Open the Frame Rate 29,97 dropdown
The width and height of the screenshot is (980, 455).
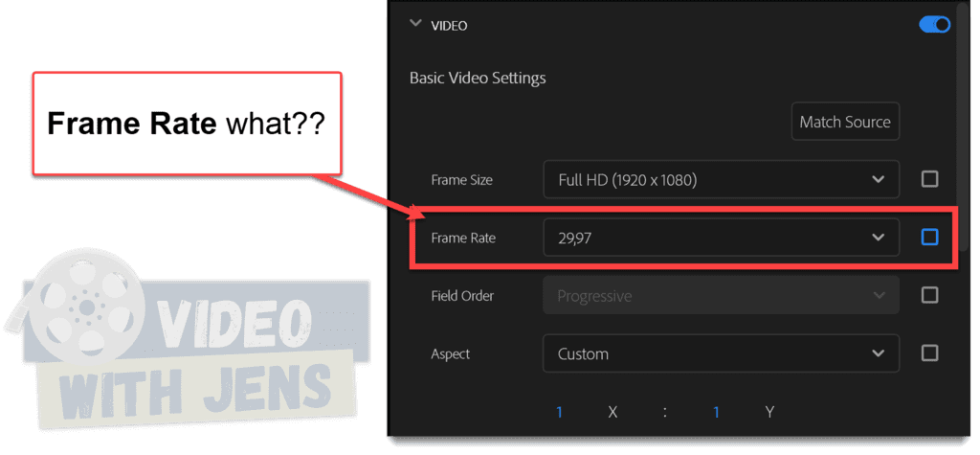click(x=721, y=238)
